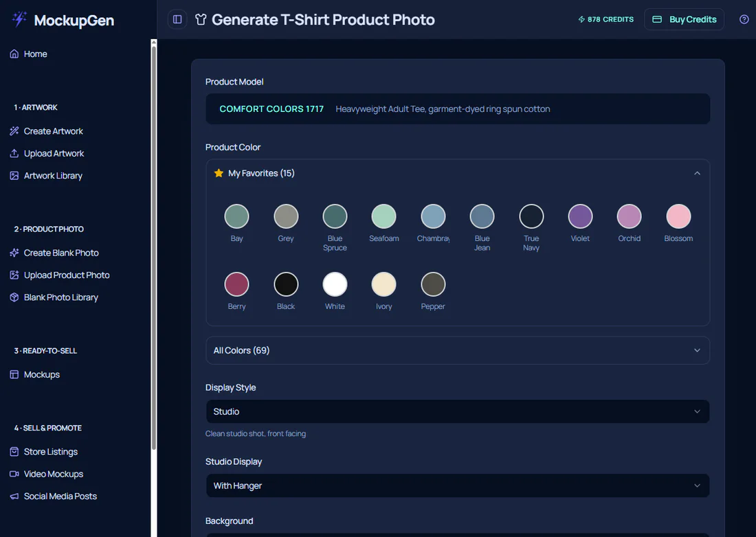Click the 'Product Color' label
The width and height of the screenshot is (756, 537).
coord(233,148)
